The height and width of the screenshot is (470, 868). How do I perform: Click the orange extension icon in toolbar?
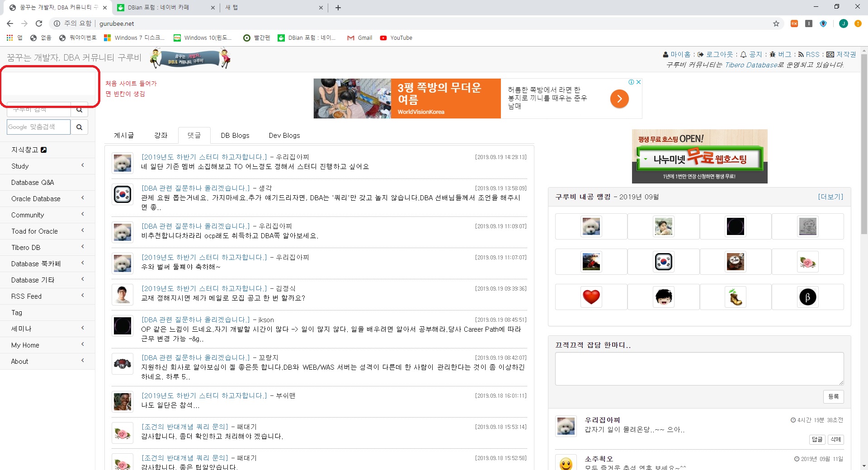[x=794, y=23]
